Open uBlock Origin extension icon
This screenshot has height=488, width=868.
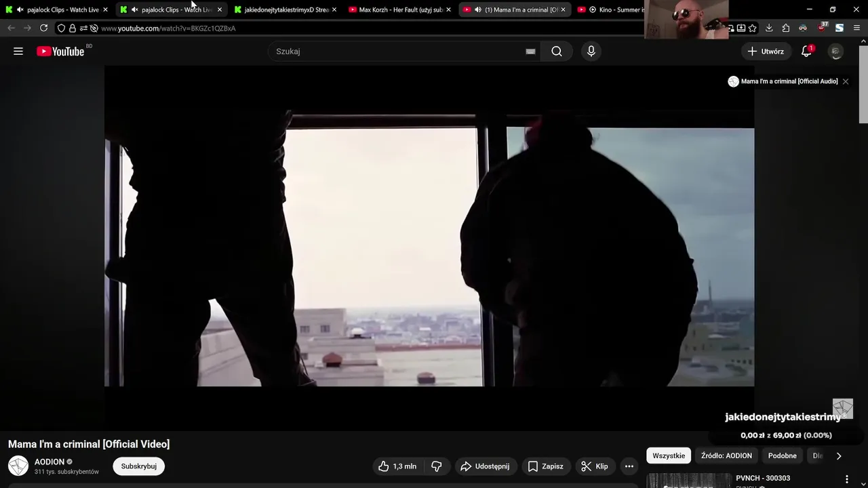822,28
